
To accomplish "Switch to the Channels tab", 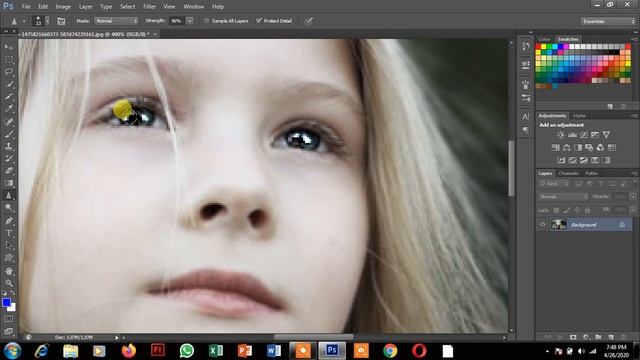I will pyautogui.click(x=568, y=173).
